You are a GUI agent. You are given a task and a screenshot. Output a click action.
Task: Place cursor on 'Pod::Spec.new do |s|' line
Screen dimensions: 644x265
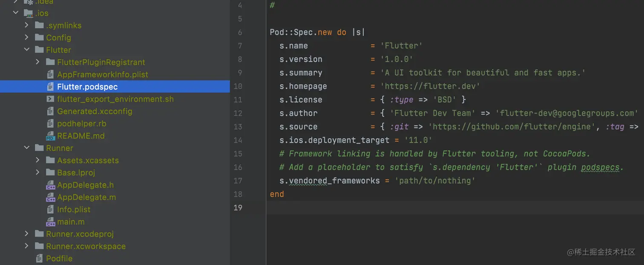[x=317, y=32]
